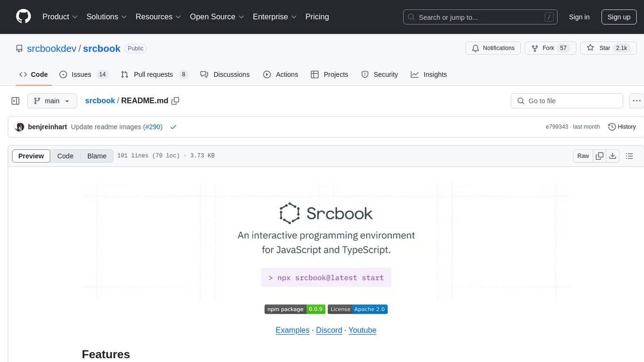Viewport: 644px width, 362px height.
Task: Open the srcbook repository link in header
Action: pyautogui.click(x=102, y=48)
